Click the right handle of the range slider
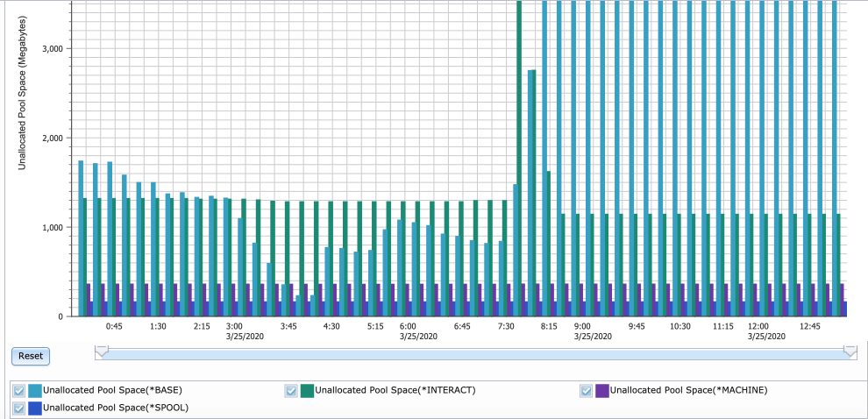The width and height of the screenshot is (868, 419). [x=850, y=352]
